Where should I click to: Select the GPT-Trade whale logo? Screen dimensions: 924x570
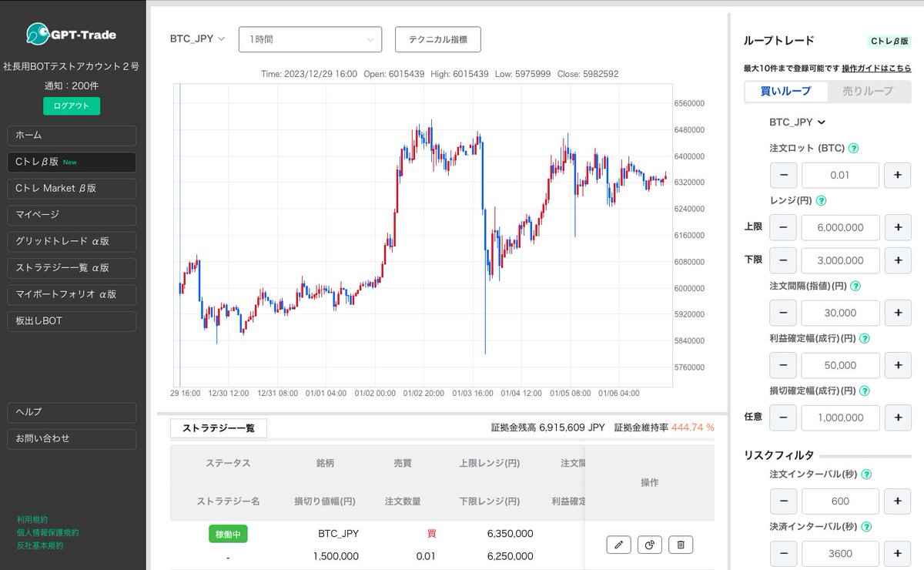click(36, 34)
